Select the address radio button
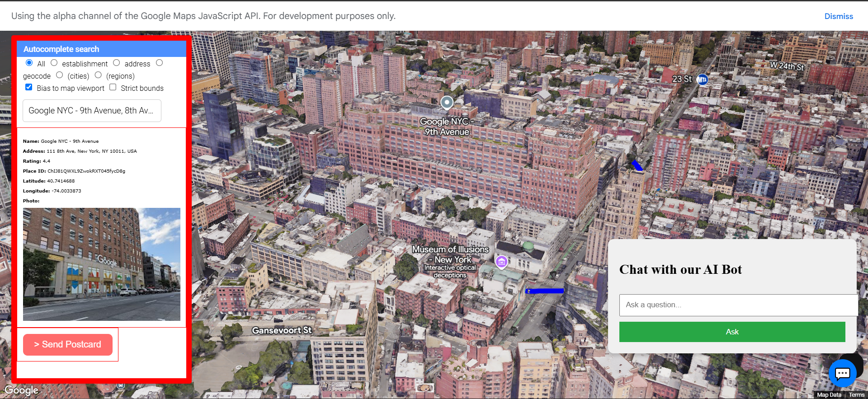This screenshot has width=868, height=399. pos(116,63)
